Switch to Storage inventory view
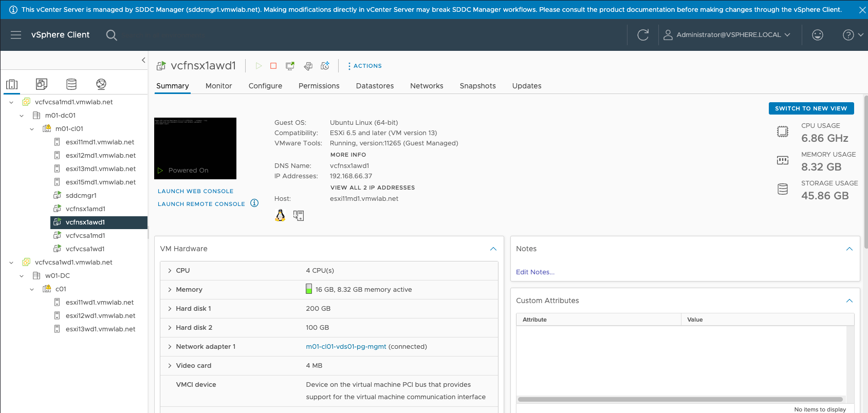Screen dimensions: 868x413 (x=71, y=84)
